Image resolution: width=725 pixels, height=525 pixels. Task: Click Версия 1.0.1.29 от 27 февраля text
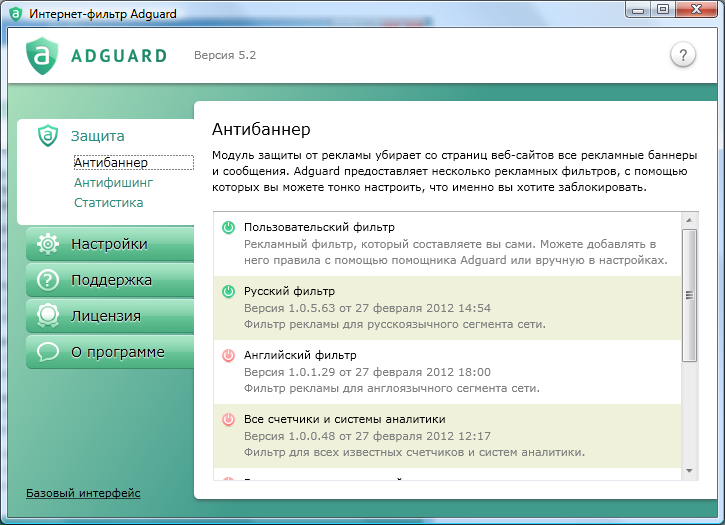(x=368, y=372)
